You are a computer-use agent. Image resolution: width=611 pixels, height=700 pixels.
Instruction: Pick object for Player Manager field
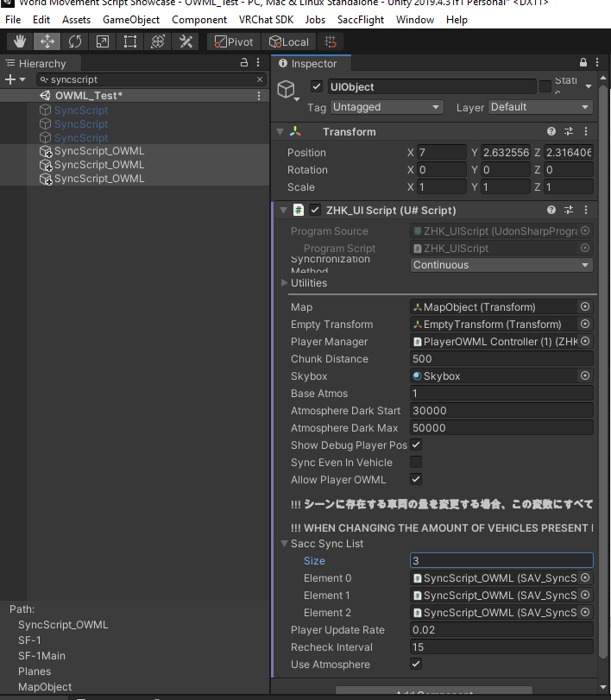(584, 341)
